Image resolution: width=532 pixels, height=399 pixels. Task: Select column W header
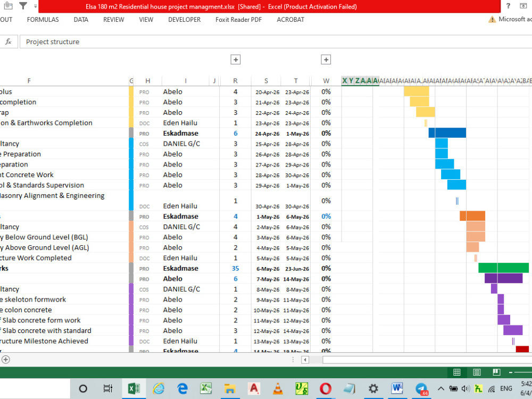326,81
